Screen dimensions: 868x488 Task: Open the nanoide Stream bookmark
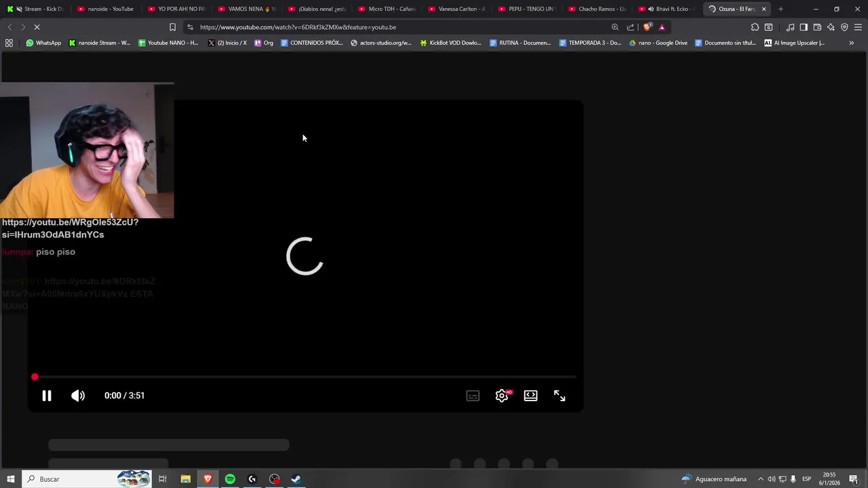[x=100, y=43]
